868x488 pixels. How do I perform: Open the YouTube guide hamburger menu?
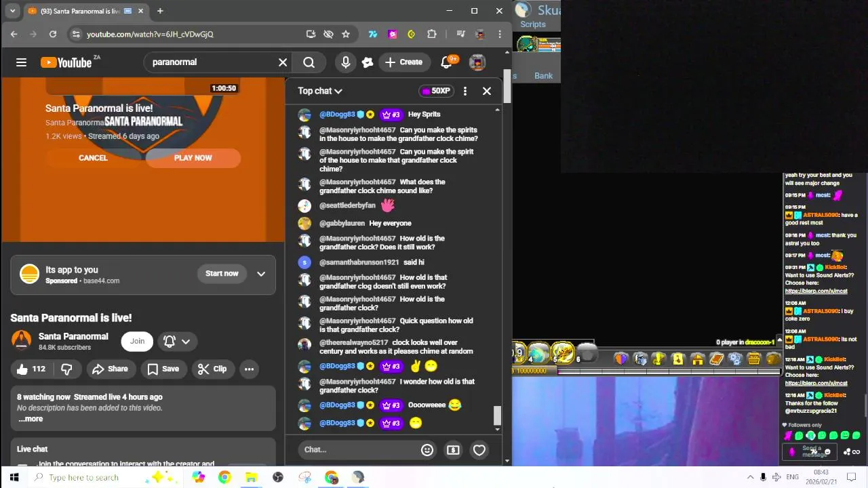point(21,62)
